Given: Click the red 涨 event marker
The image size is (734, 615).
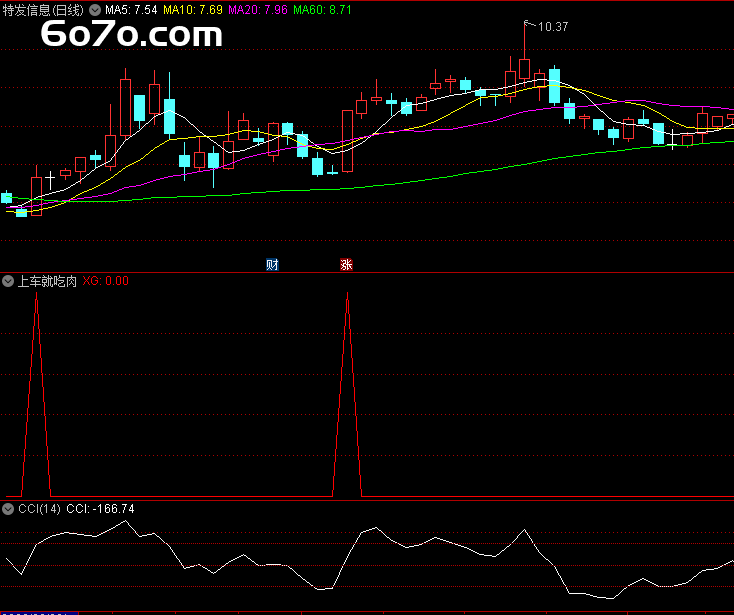Looking at the screenshot, I should [346, 265].
